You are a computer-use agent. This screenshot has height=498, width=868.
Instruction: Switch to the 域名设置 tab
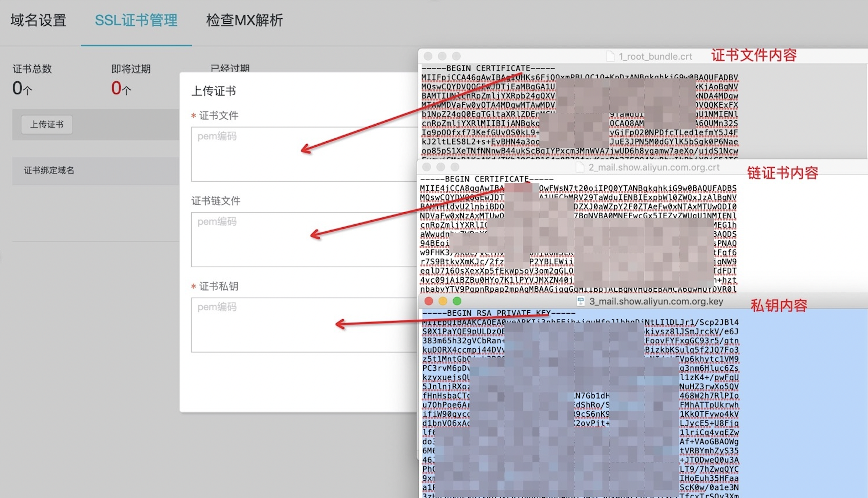pyautogui.click(x=38, y=21)
